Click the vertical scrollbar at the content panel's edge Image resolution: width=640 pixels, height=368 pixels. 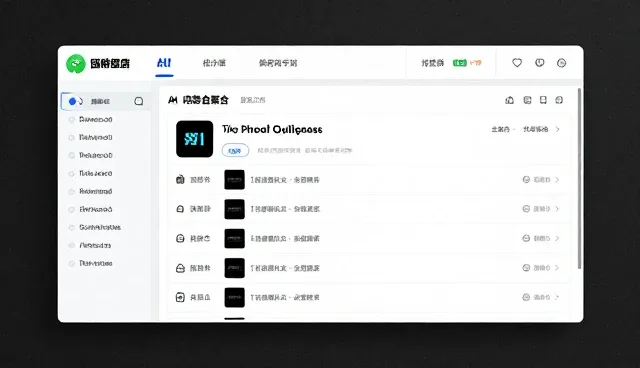pos(579,179)
